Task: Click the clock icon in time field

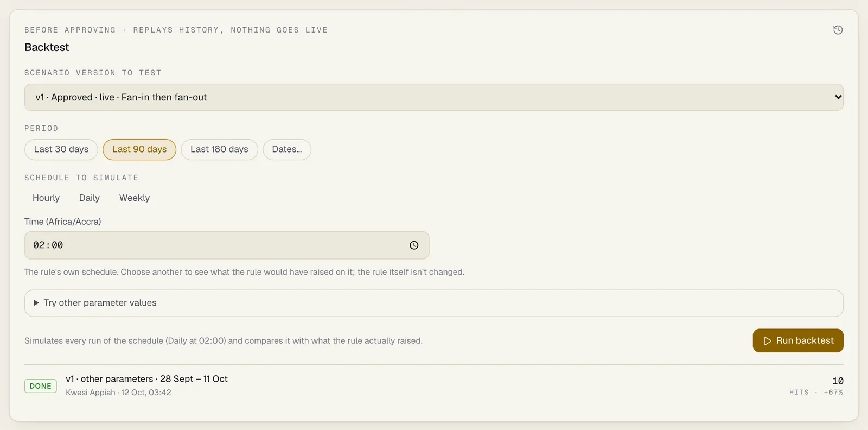Action: tap(414, 245)
